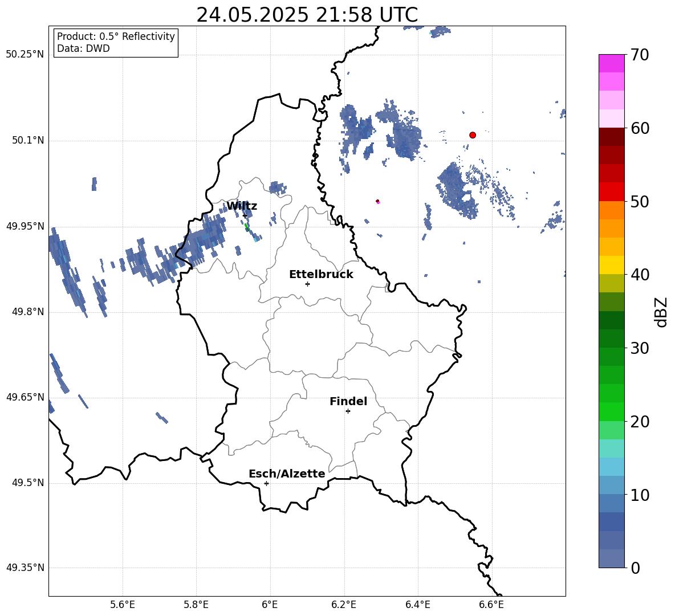Click the red circle marker on the map
The image size is (675, 616).
[x=473, y=135]
